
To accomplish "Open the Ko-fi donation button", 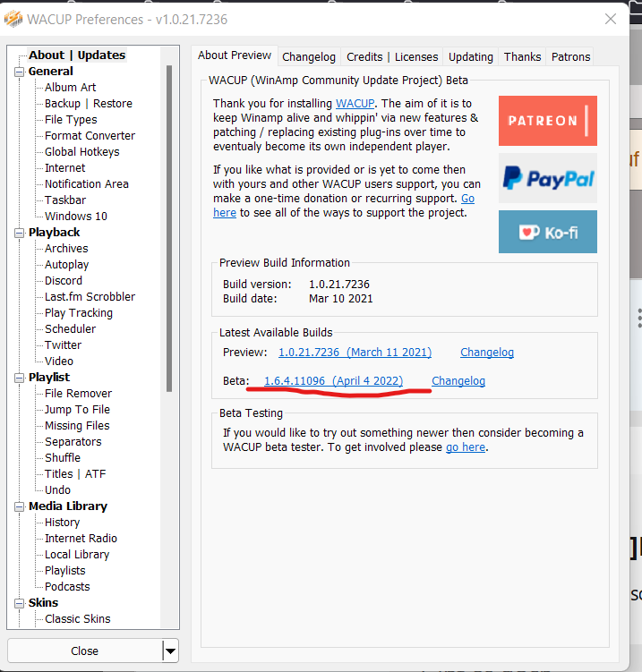I will 548,232.
